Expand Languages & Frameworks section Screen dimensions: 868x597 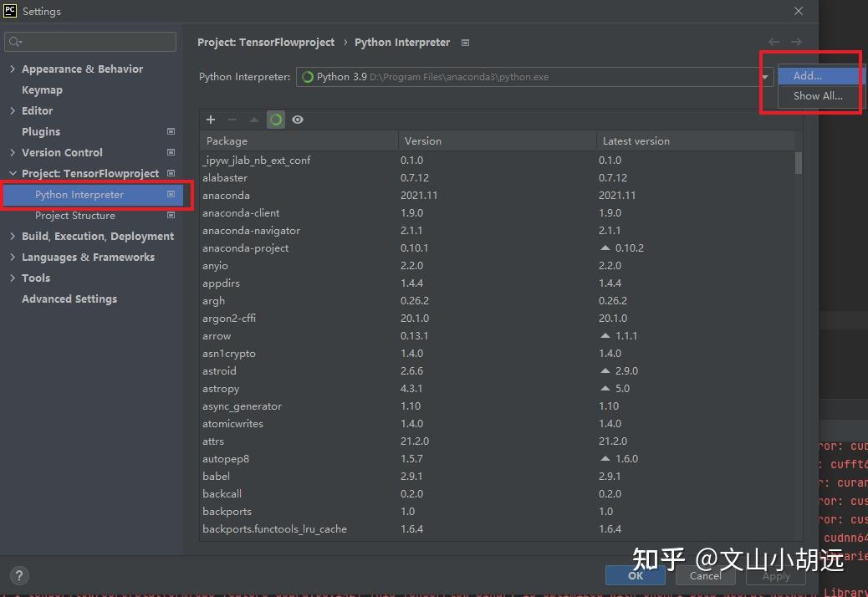coord(13,257)
